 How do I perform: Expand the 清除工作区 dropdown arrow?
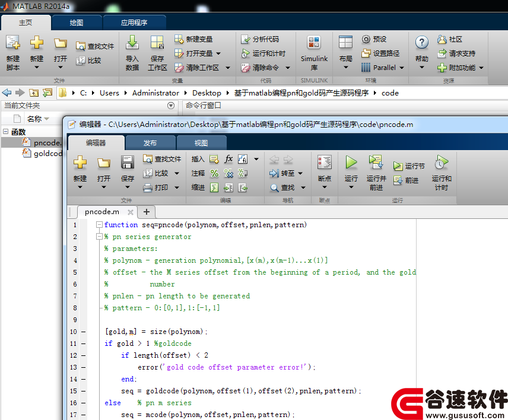(x=228, y=68)
